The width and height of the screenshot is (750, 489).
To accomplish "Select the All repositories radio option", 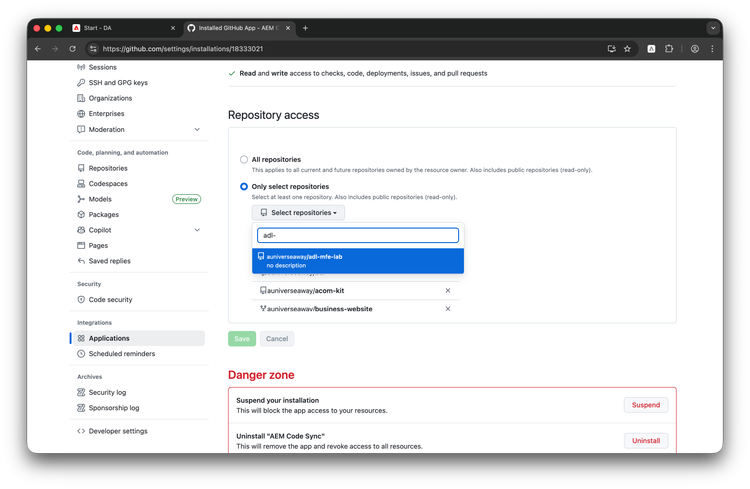I will pyautogui.click(x=244, y=160).
